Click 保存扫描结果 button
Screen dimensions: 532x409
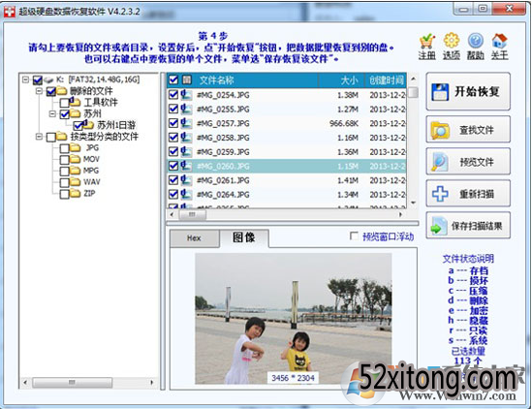click(x=468, y=226)
